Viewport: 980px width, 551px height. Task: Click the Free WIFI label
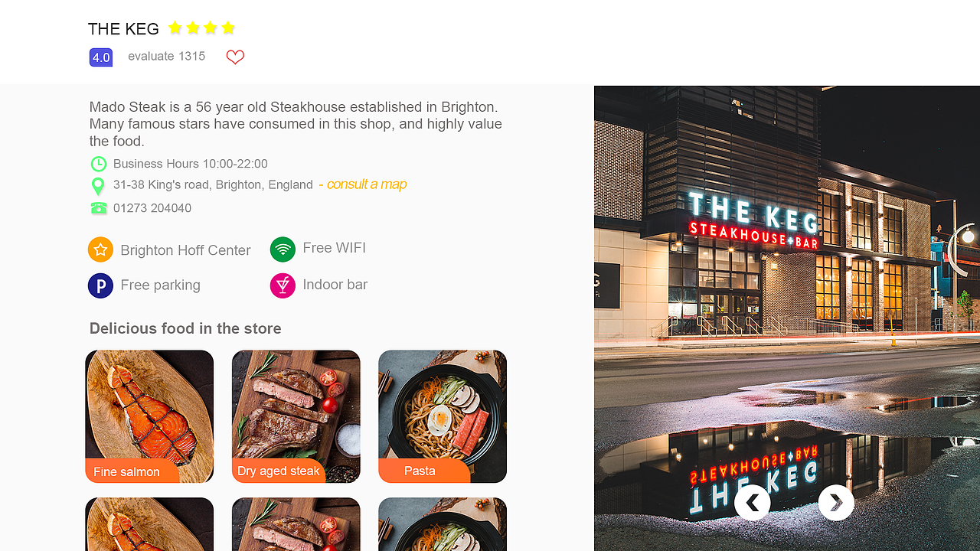335,248
